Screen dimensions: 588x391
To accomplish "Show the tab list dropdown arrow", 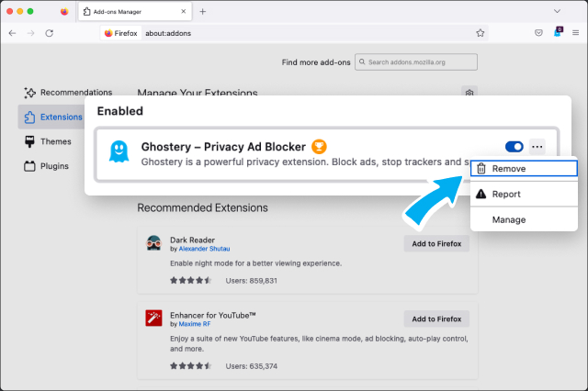I will (x=558, y=11).
